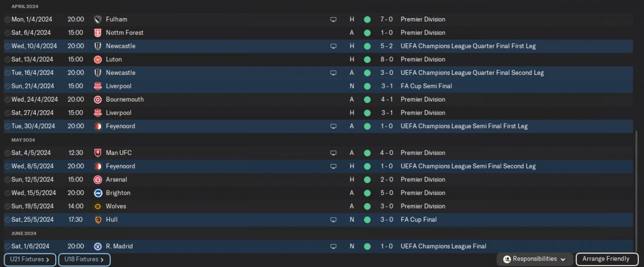View the 8 - 0 Luton match result
The image size is (644, 267).
386,59
